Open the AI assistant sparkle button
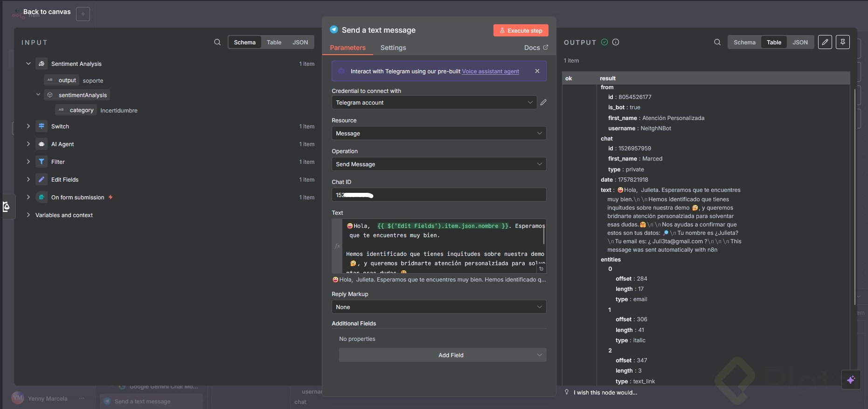The image size is (868, 409). 851,380
